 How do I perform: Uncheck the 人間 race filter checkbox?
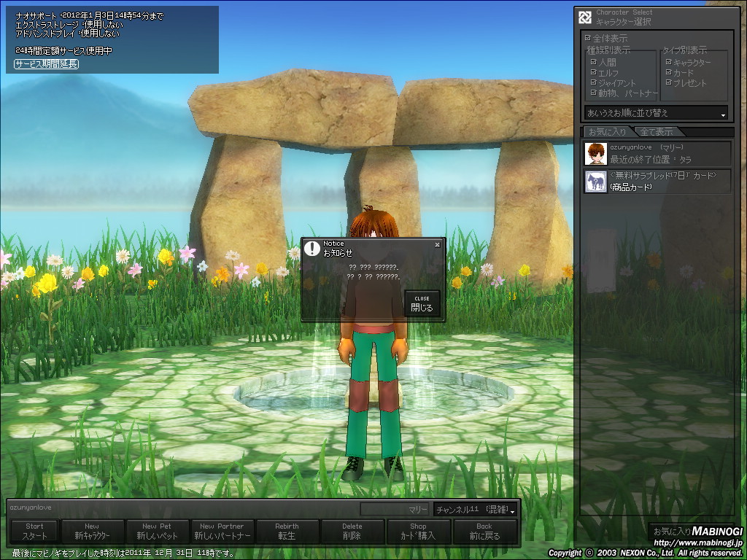(594, 63)
